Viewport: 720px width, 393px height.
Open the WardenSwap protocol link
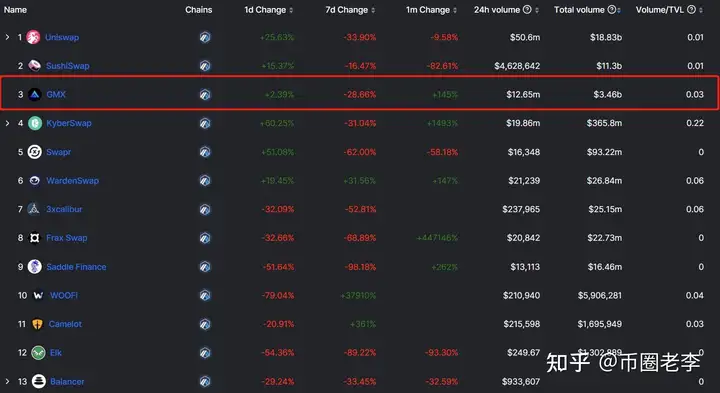pyautogui.click(x=73, y=180)
